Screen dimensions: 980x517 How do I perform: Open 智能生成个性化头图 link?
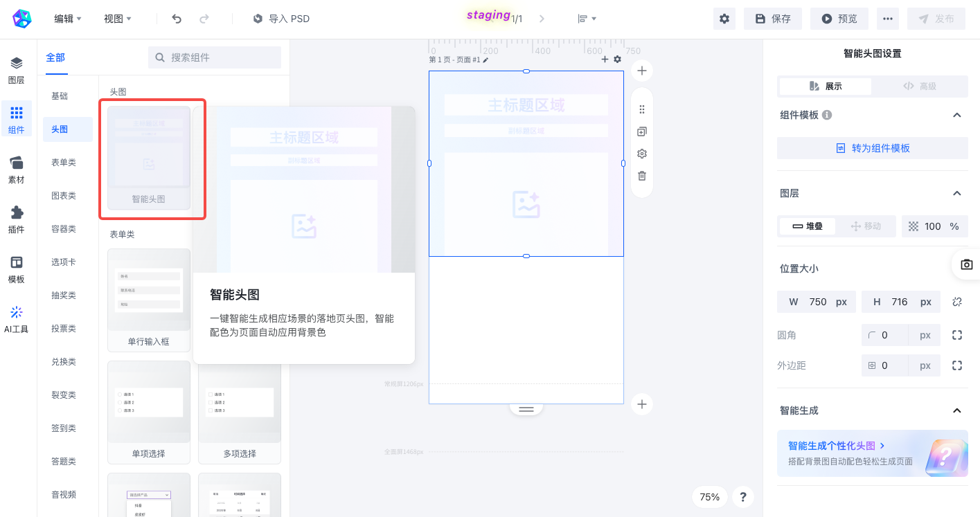837,446
